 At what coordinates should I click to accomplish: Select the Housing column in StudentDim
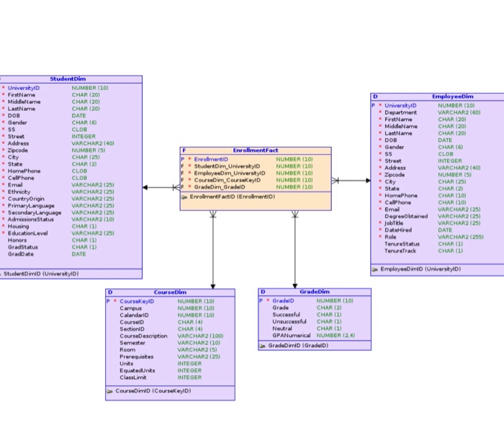coord(18,226)
